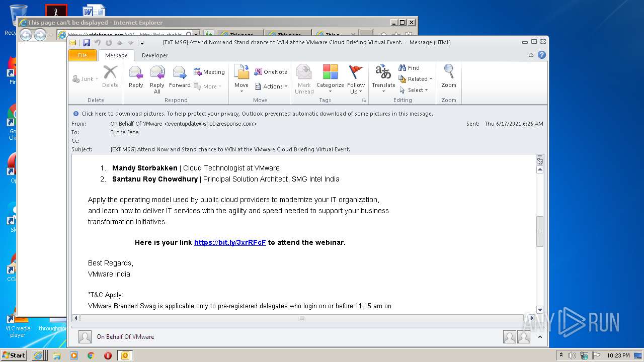Image resolution: width=644 pixels, height=362 pixels.
Task: Click the Save icon in Quick Access Toolbar
Action: point(87,43)
